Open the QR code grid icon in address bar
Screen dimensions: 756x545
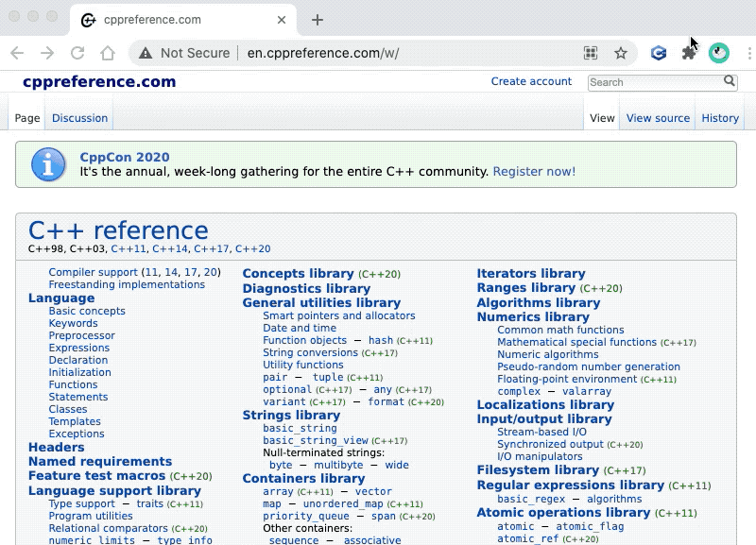[591, 53]
